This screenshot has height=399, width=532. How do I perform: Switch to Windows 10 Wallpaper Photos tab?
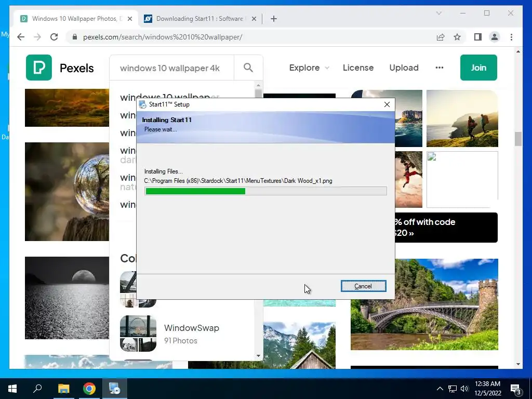point(75,19)
